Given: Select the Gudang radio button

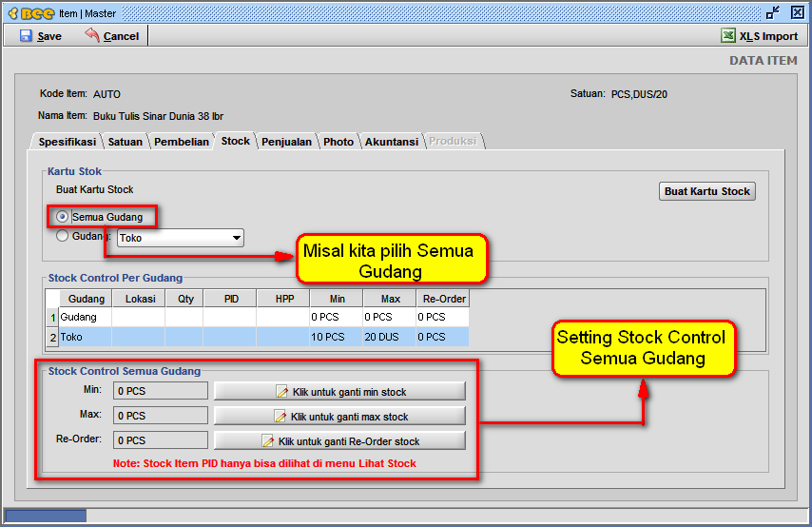Looking at the screenshot, I should click(x=62, y=236).
